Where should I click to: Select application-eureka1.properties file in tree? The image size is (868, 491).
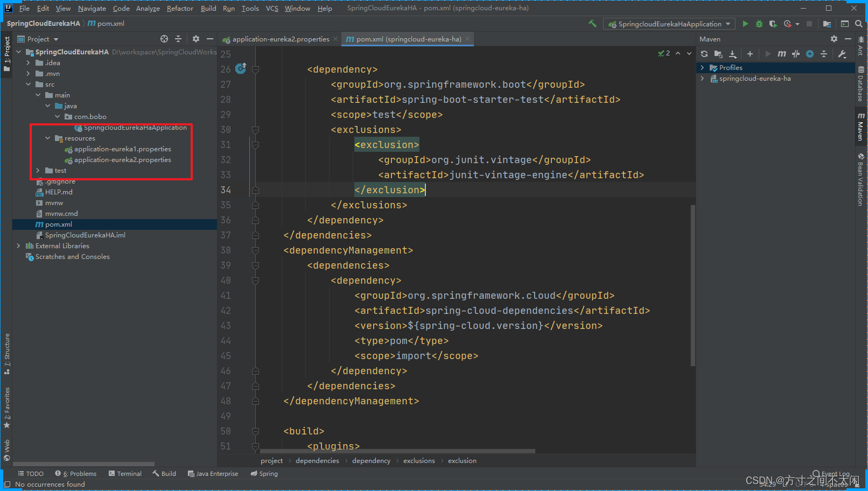point(122,149)
